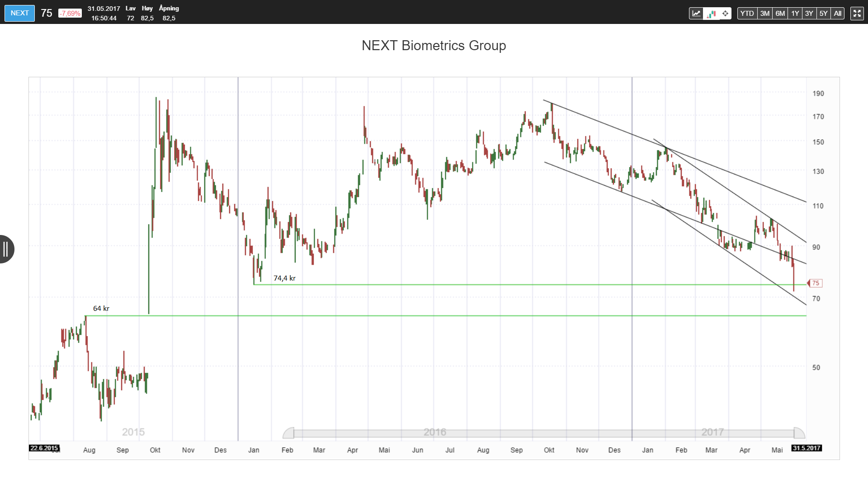Click the Høy value 82,5

(147, 18)
